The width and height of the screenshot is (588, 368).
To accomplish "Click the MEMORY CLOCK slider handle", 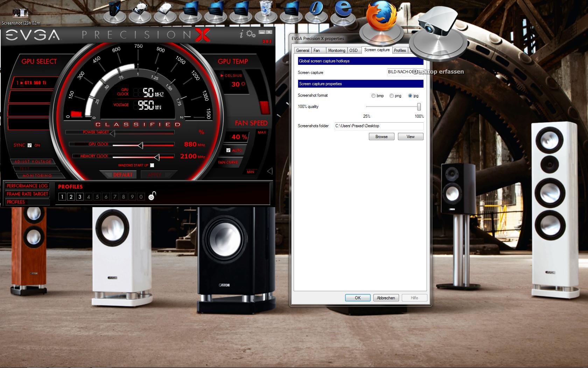I will pos(157,157).
